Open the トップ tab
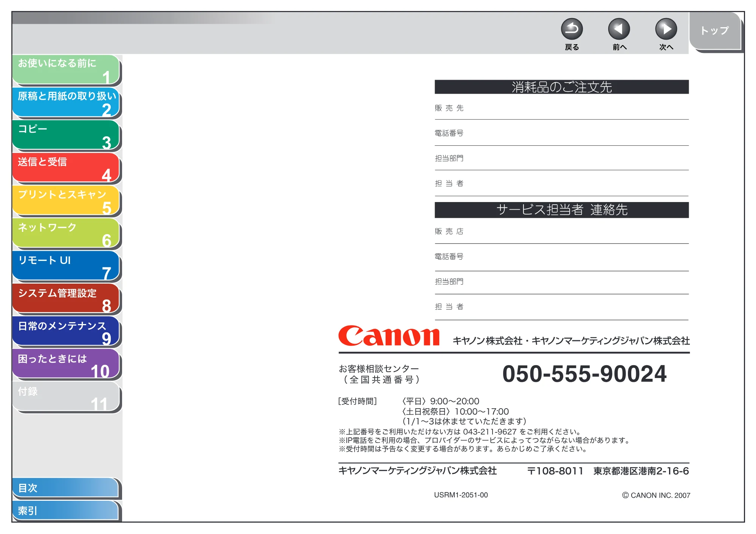Image resolution: width=756 pixels, height=534 pixels. pyautogui.click(x=714, y=31)
